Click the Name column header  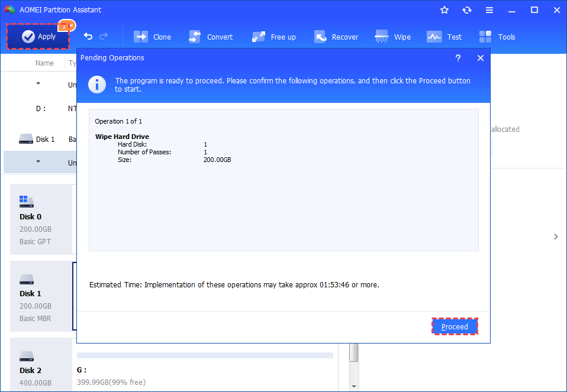point(44,63)
